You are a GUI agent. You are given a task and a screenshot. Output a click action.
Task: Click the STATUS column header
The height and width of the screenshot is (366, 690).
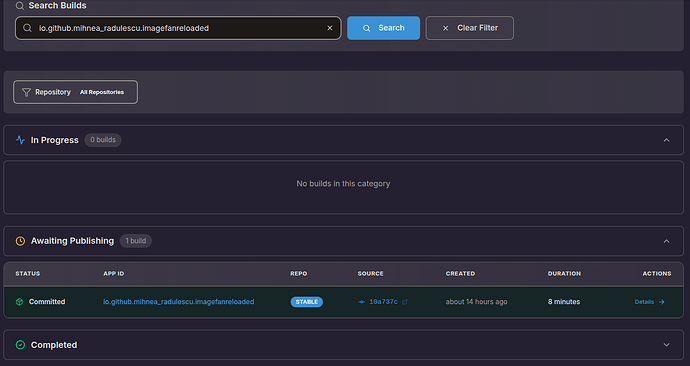click(28, 274)
